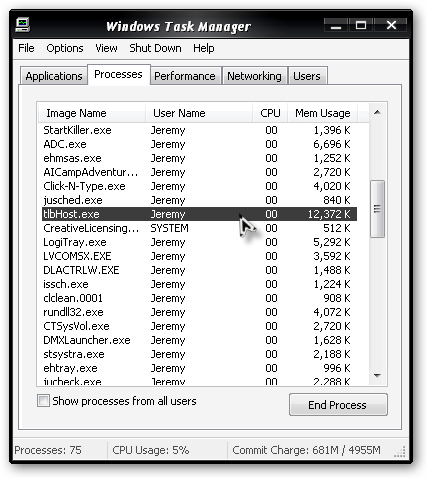Select the AICampAdventur... process
This screenshot has height=478, width=427.
199,172
